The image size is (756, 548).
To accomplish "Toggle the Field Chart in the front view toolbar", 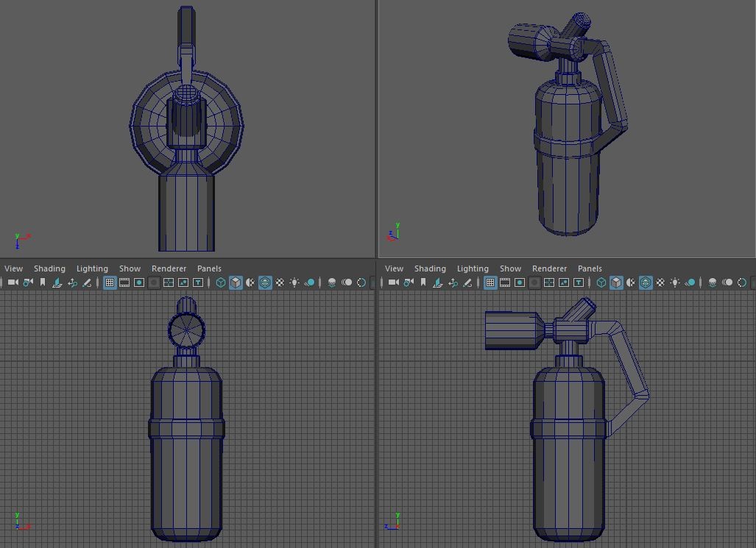I will 169,282.
